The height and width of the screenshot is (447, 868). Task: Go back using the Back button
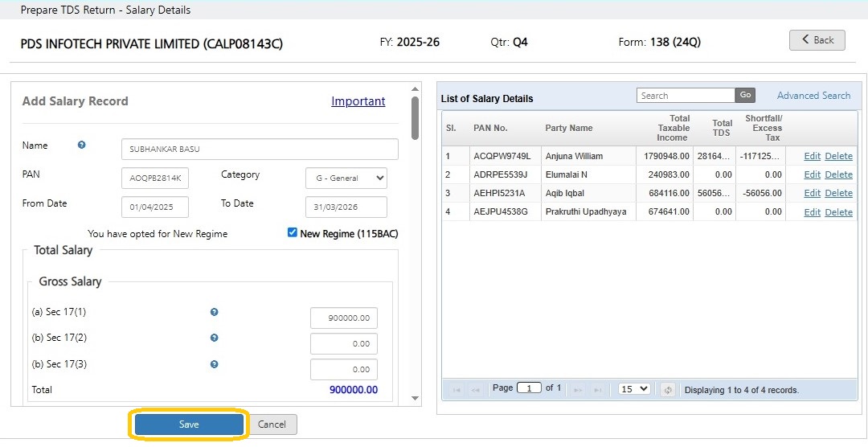817,40
